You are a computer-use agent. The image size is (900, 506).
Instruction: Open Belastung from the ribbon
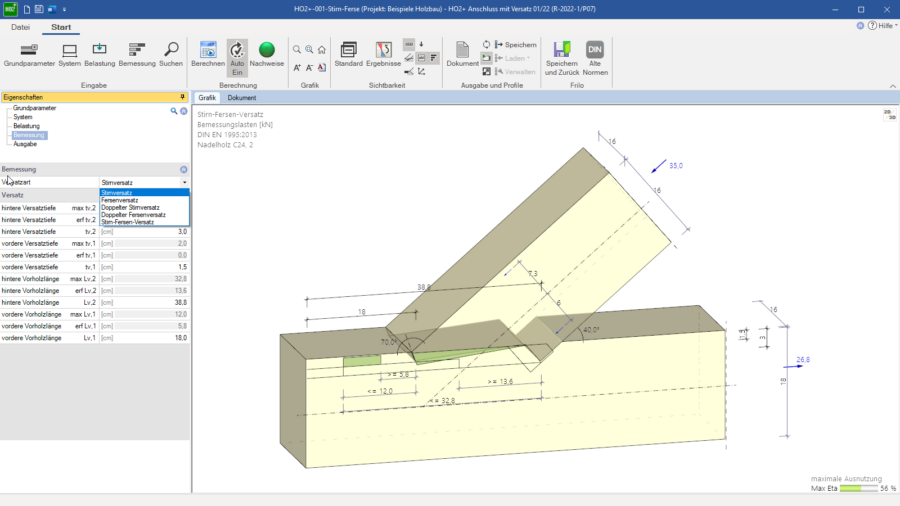(100, 53)
